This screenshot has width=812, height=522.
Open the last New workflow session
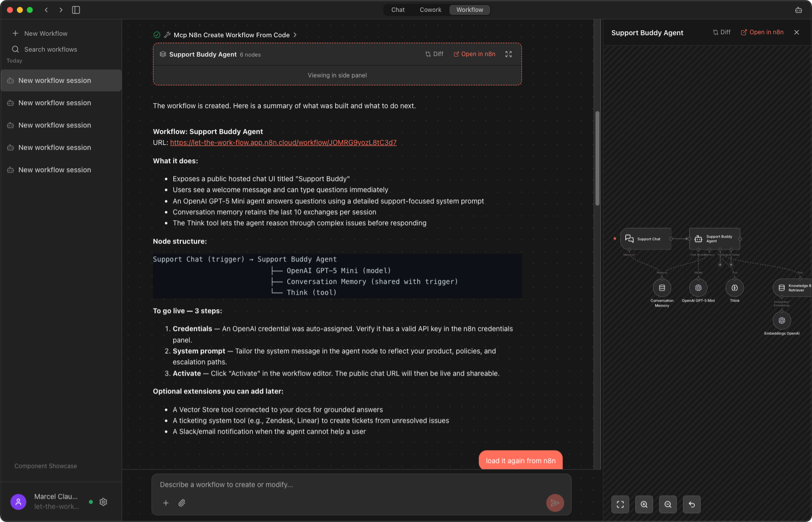tap(61, 170)
